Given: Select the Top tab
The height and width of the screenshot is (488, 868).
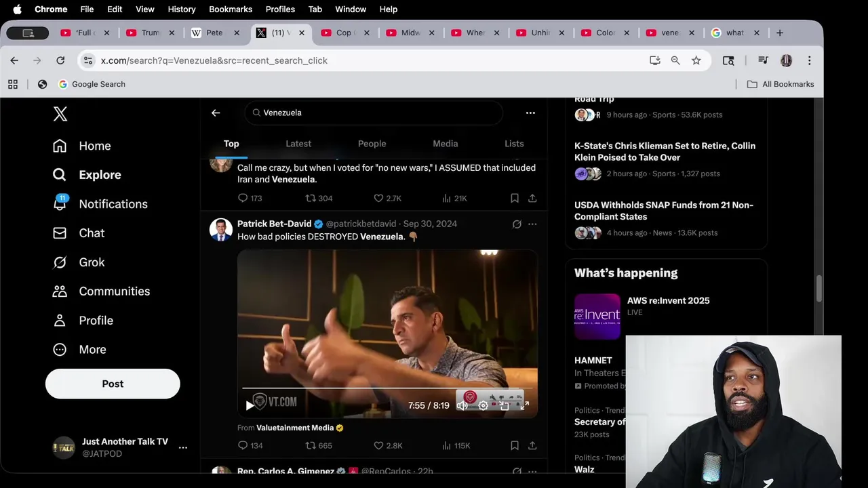Looking at the screenshot, I should coord(231,144).
